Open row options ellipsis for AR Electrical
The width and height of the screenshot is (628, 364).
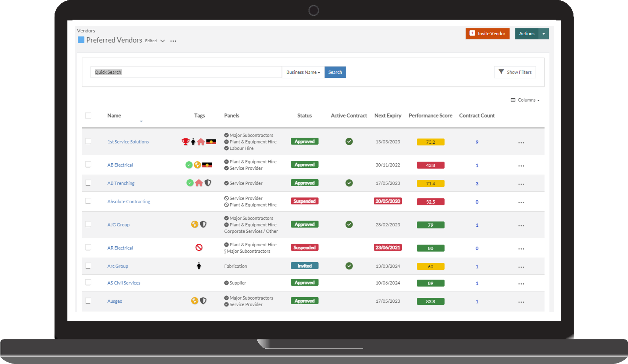(521, 249)
